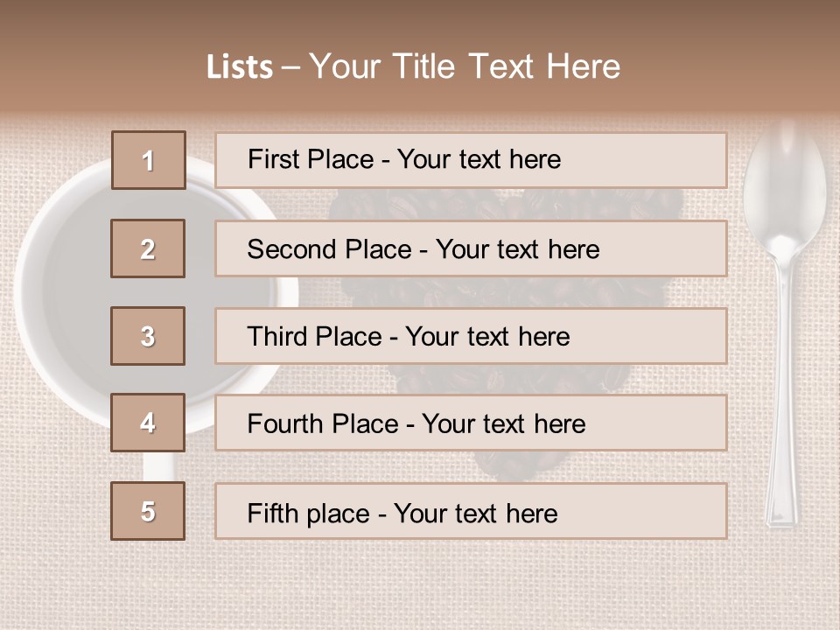Select the Fourth Place text box
The height and width of the screenshot is (630, 840).
[471, 423]
